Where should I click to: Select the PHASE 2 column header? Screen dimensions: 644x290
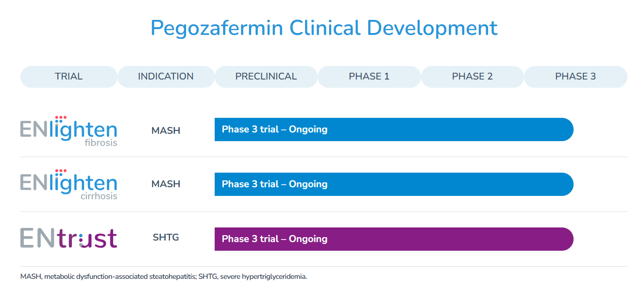click(x=472, y=77)
